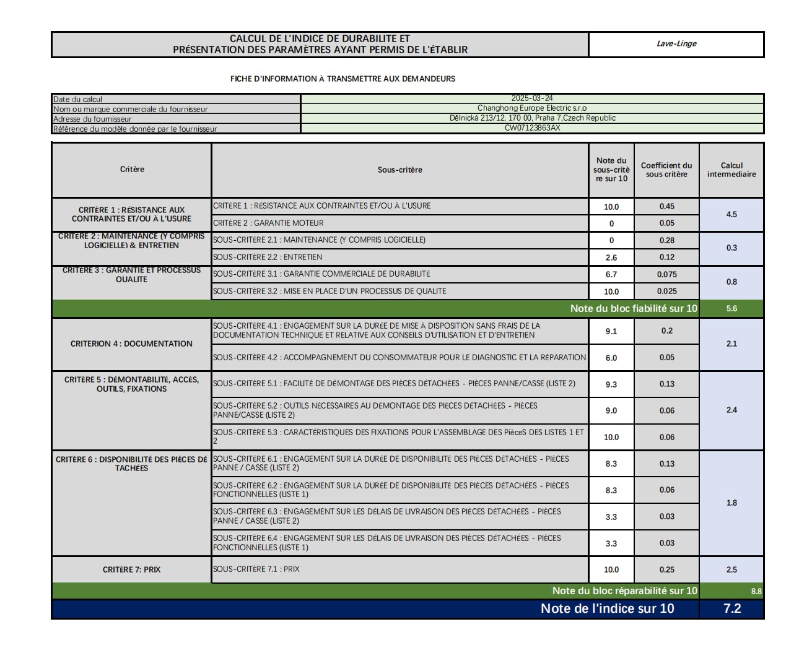Click the reliability block score "5.6"
This screenshot has width=812, height=658.
(x=731, y=308)
